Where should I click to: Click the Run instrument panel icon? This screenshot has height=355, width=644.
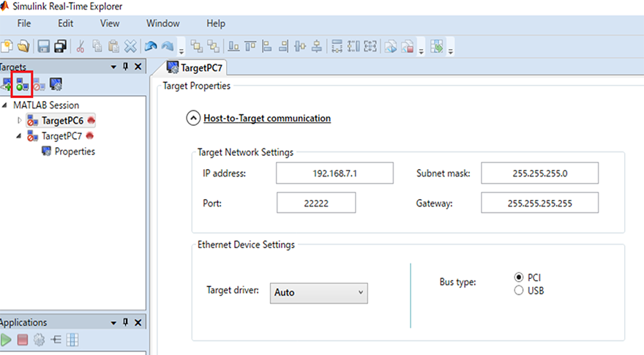coord(391,46)
